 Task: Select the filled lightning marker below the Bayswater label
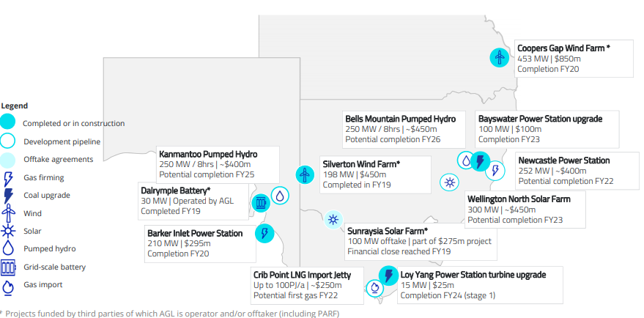(480, 161)
